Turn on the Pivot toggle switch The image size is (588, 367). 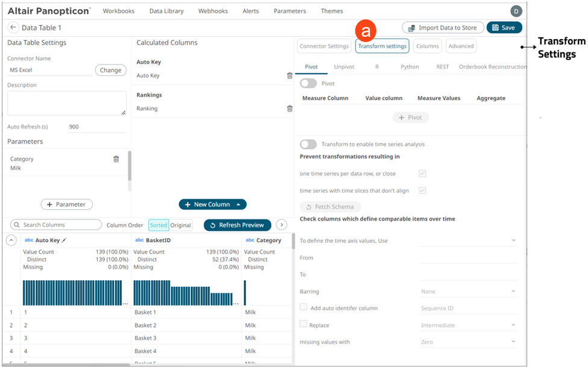pos(308,84)
